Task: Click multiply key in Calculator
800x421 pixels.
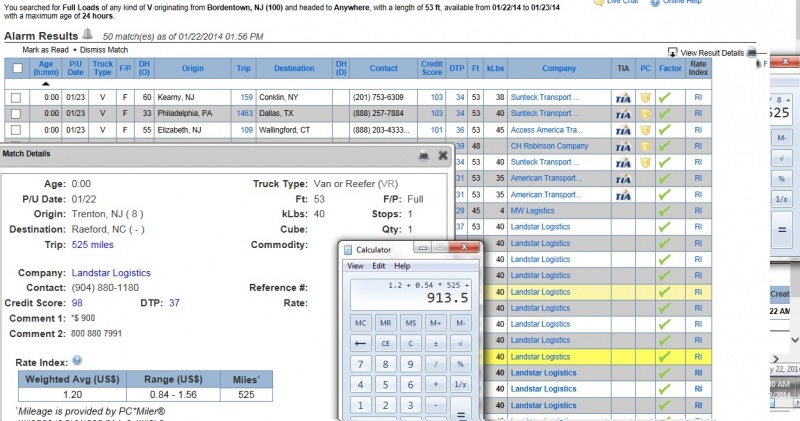Action: click(436, 385)
